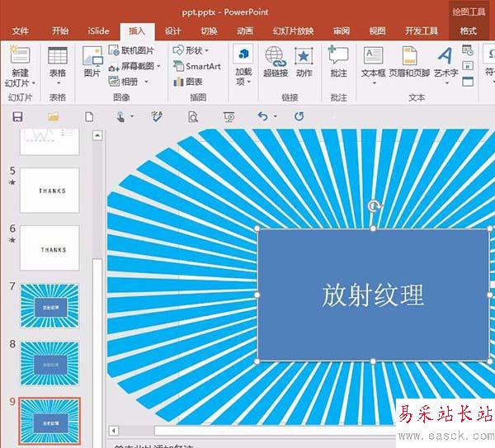Expand the Table dropdown arrow
This screenshot has height=448, width=495.
pos(58,83)
